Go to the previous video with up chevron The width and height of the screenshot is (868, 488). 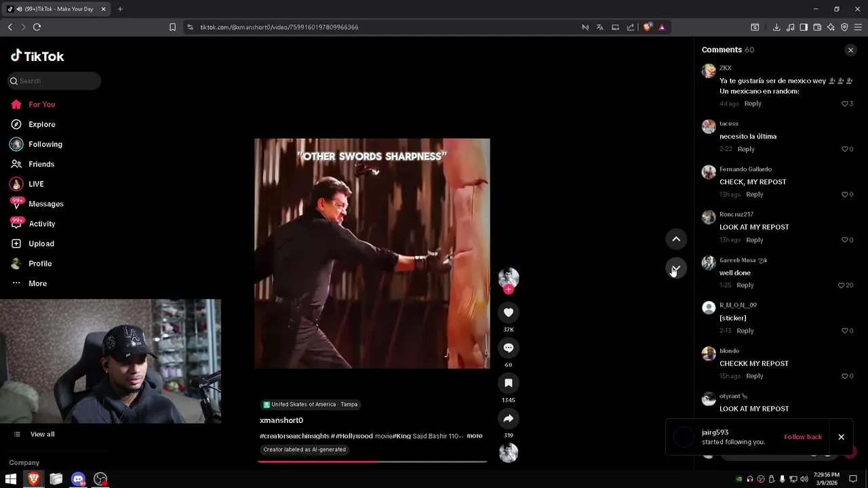676,239
